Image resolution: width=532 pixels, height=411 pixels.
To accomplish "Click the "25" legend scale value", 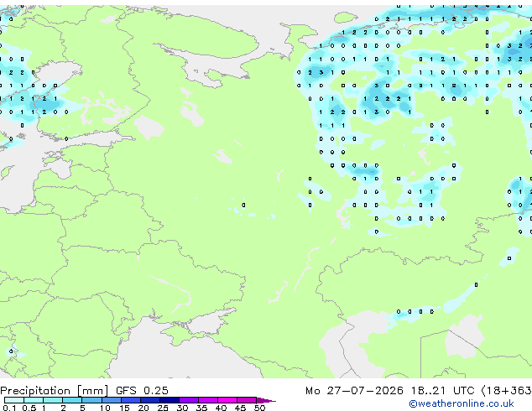I will [163, 408].
